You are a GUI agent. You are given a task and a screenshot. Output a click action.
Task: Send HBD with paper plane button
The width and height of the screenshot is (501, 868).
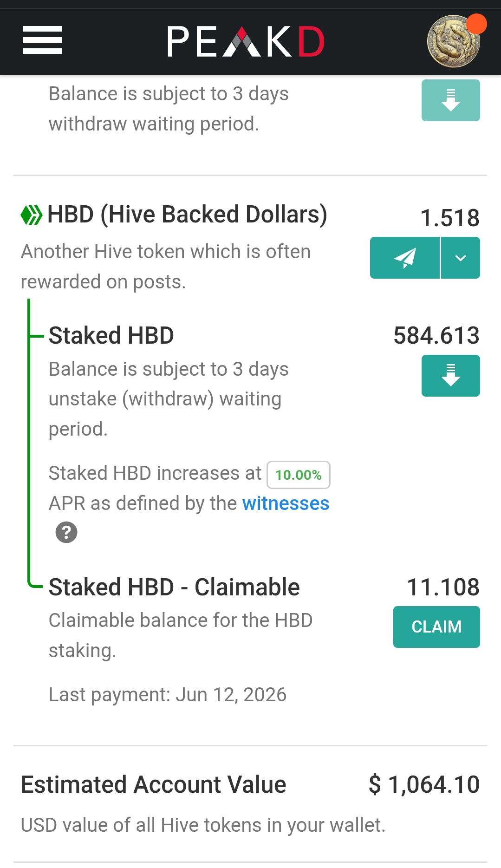tap(405, 258)
